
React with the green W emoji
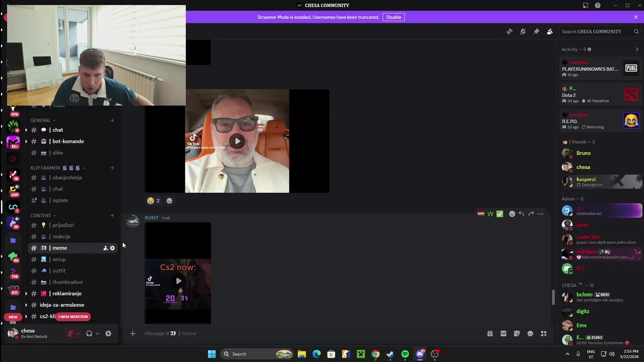[x=490, y=214]
